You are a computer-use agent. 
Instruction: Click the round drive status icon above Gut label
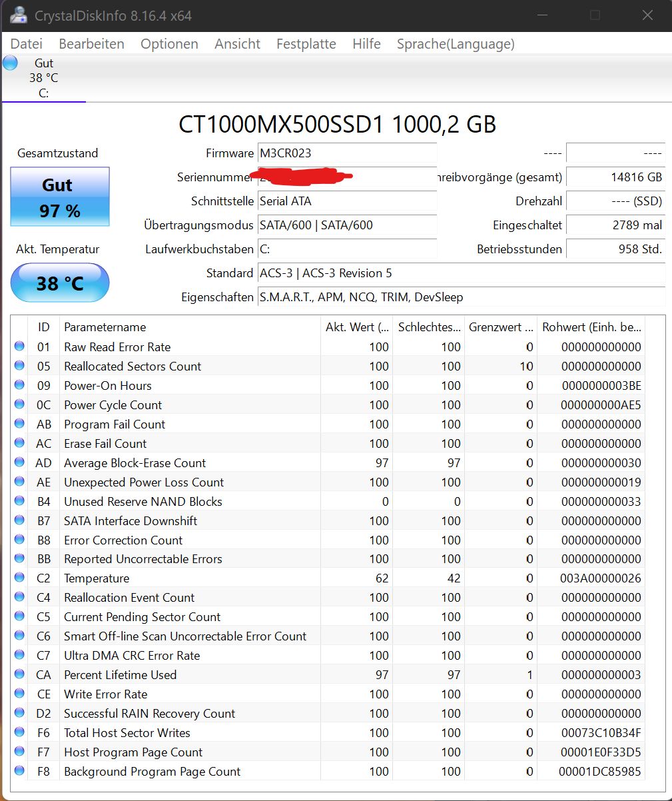[9, 62]
